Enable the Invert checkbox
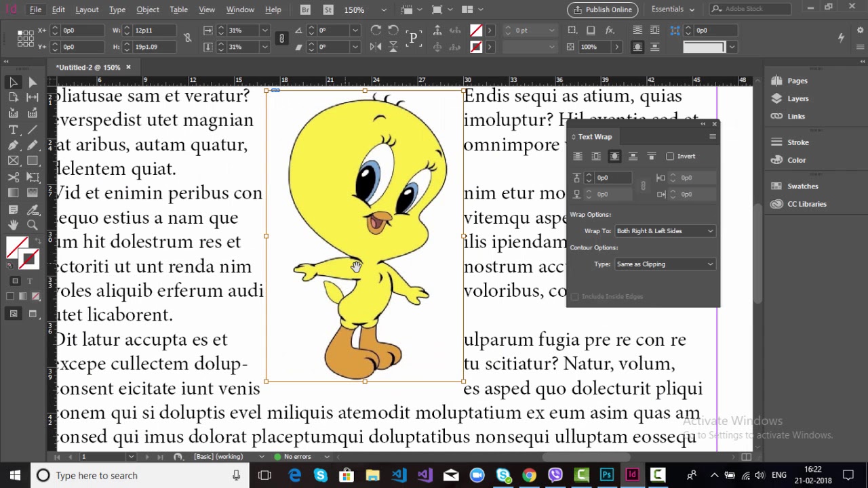The height and width of the screenshot is (488, 868). pyautogui.click(x=670, y=157)
